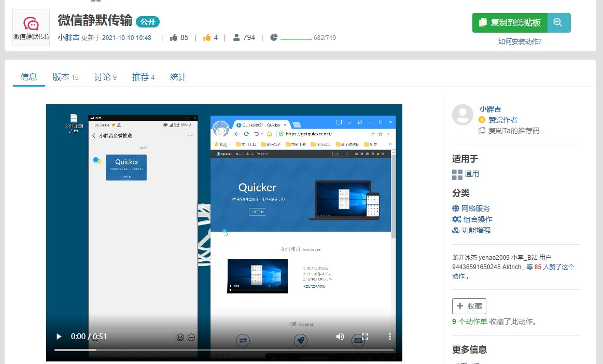Click the author avatar in the sidebar
The width and height of the screenshot is (603, 364).
[462, 115]
